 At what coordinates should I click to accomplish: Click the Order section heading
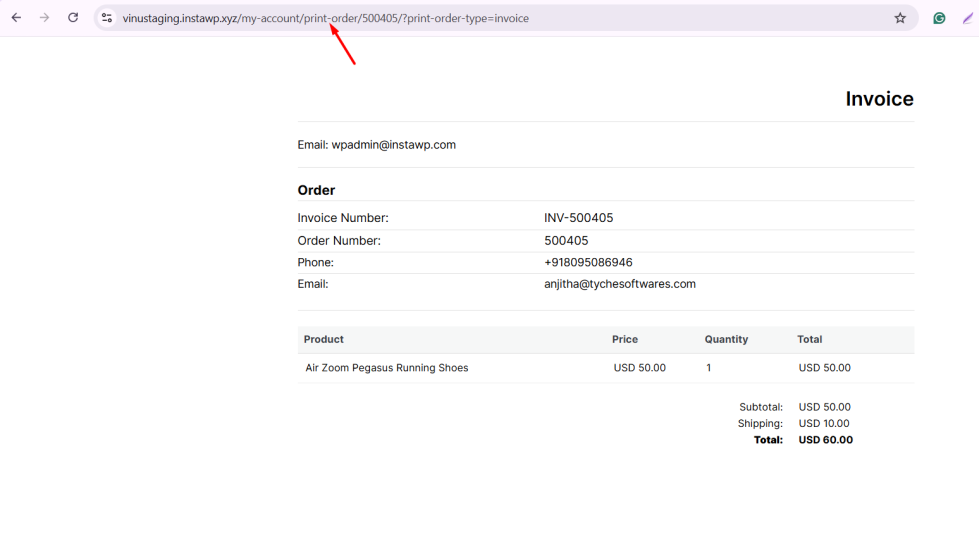click(x=316, y=190)
